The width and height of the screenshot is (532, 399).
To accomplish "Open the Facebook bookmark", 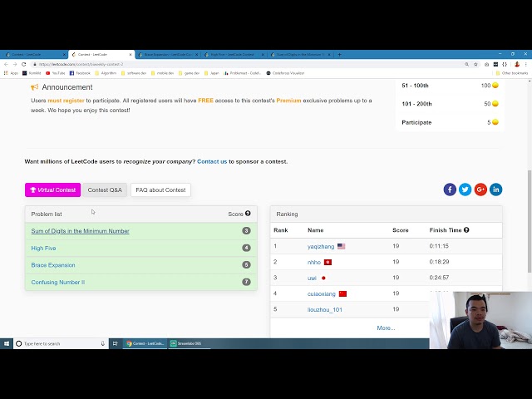I will 80,73.
